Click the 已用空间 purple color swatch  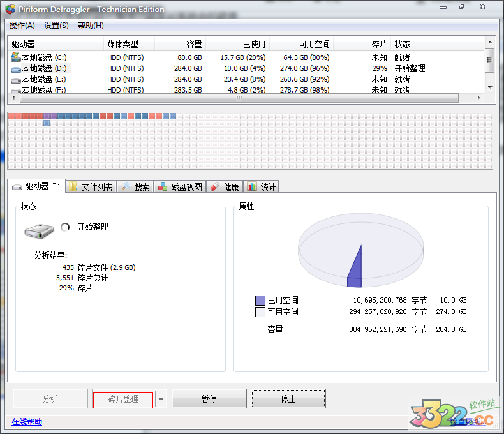pos(260,300)
